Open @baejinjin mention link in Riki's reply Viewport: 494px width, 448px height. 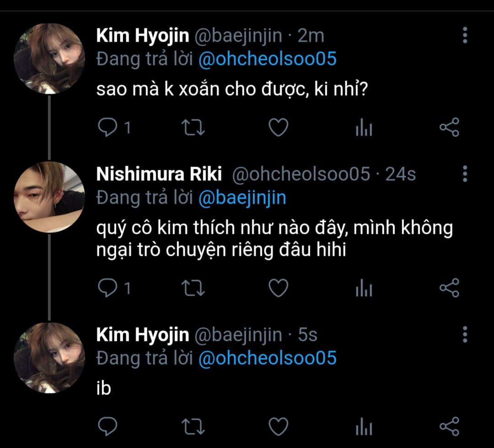point(242,197)
